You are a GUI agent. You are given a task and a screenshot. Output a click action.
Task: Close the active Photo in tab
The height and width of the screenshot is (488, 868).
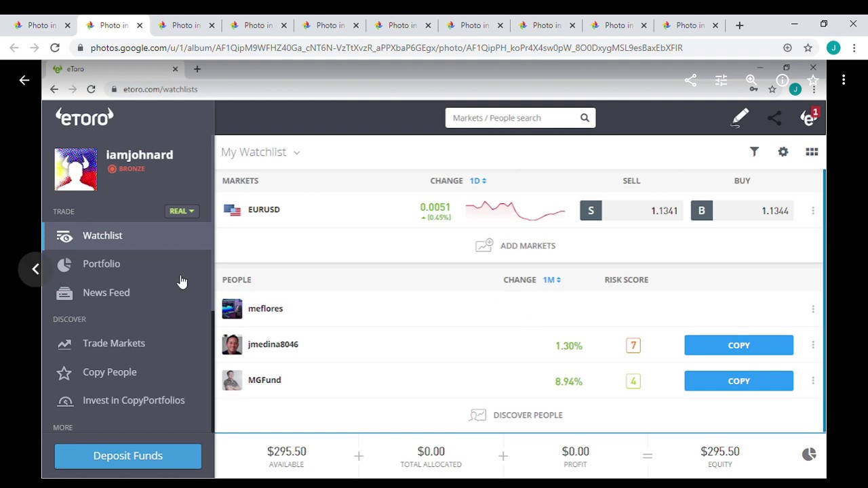click(x=139, y=25)
